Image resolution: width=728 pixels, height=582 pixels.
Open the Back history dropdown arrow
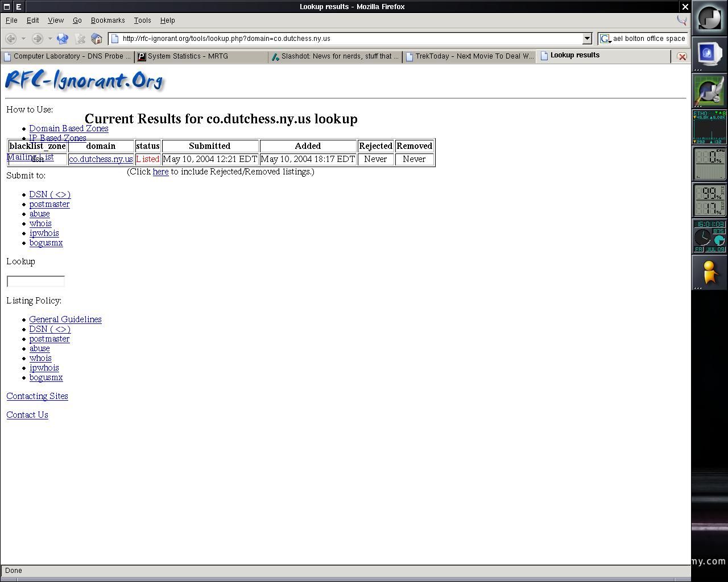23,39
